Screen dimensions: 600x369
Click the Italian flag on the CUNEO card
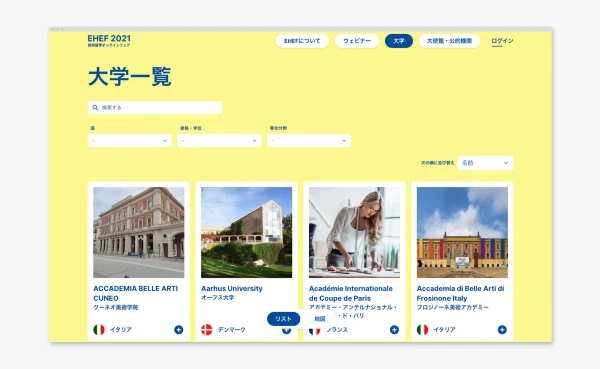(99, 330)
